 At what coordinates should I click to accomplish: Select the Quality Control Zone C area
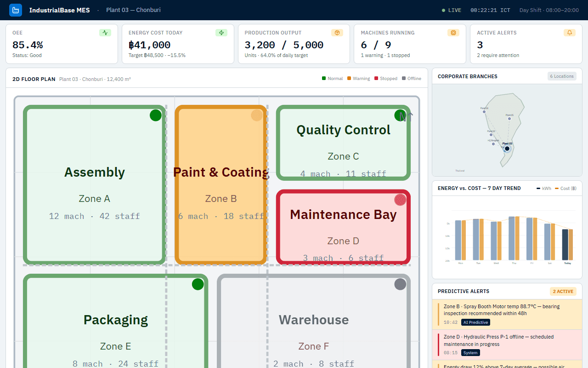coord(343,143)
